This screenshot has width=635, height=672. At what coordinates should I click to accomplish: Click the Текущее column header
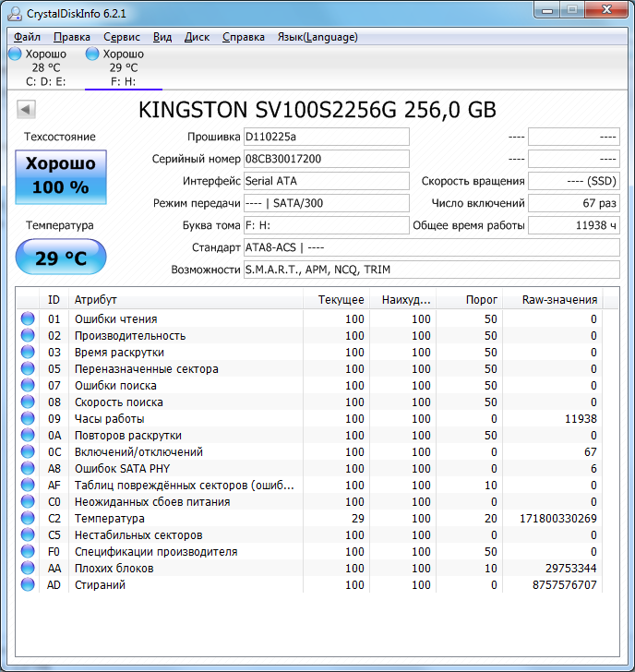click(336, 300)
